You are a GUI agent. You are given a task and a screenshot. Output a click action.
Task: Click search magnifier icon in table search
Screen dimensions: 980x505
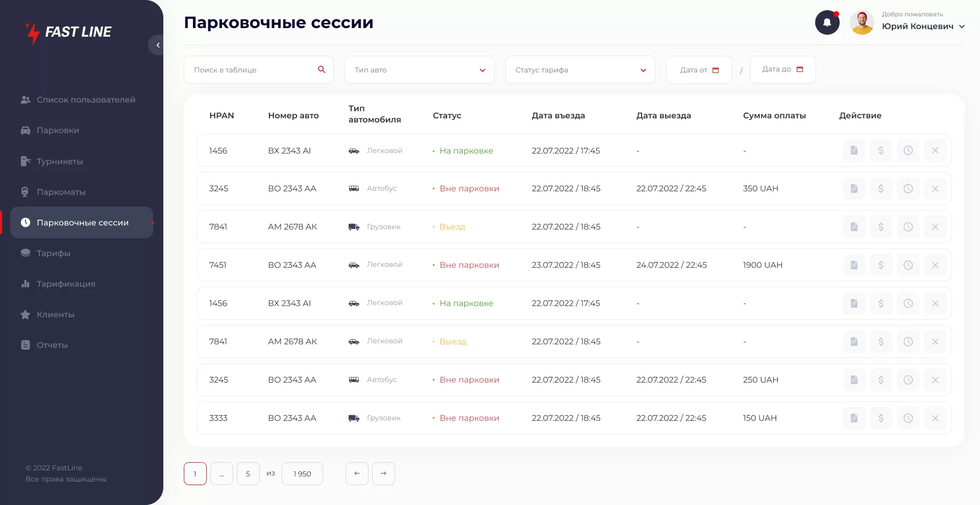pyautogui.click(x=322, y=69)
